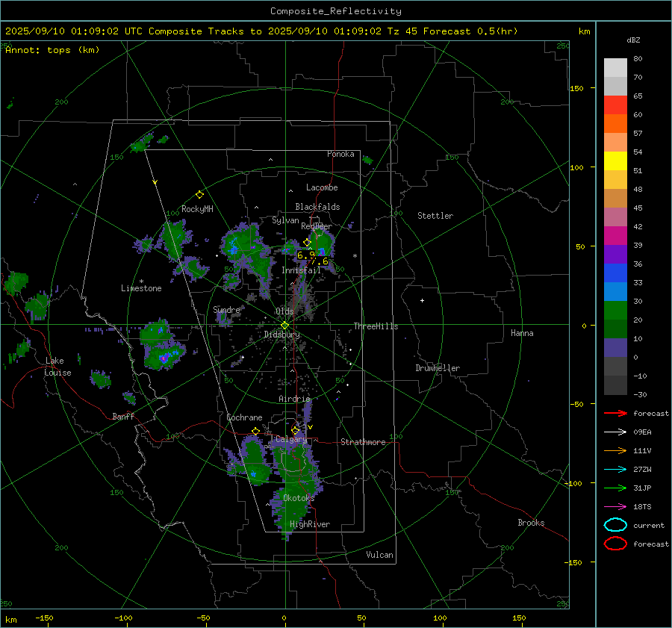The height and width of the screenshot is (628, 672).
Task: Click the Limestone label
Action: click(x=141, y=288)
